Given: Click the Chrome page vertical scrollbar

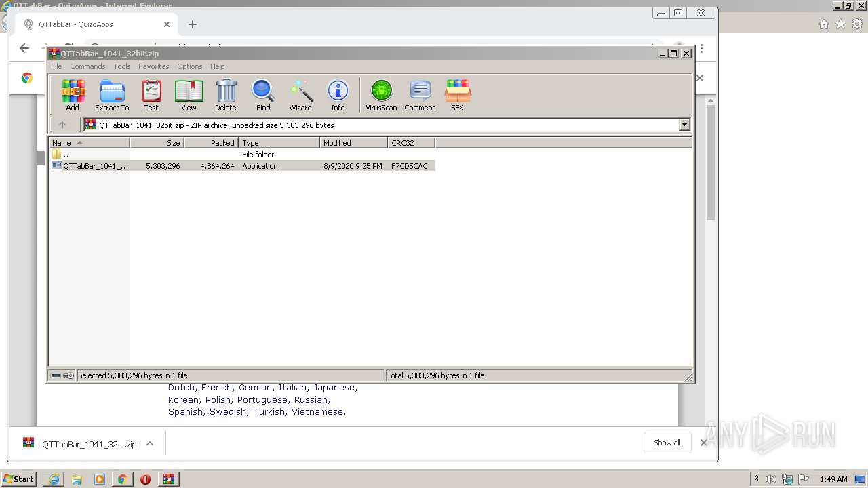Looking at the screenshot, I should pos(711,163).
